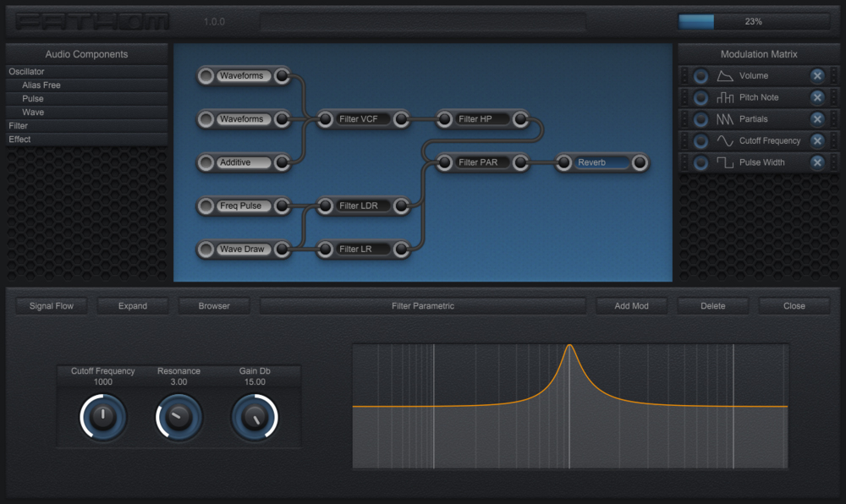The height and width of the screenshot is (504, 846).
Task: Click the filter response curve peak
Action: (569, 346)
